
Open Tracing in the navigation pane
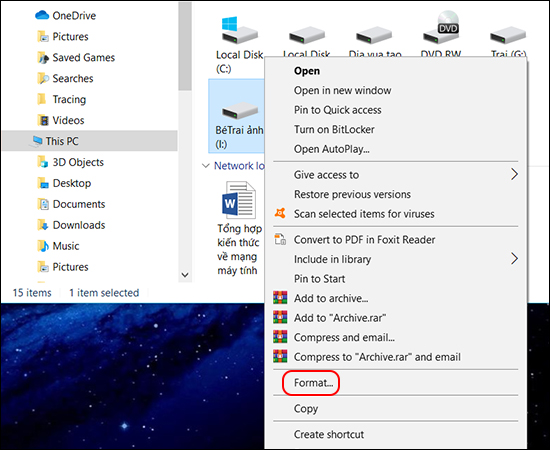(x=69, y=100)
